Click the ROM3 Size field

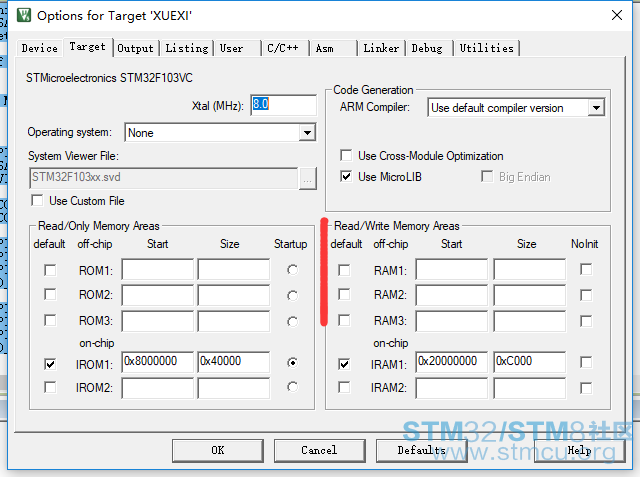pos(234,321)
